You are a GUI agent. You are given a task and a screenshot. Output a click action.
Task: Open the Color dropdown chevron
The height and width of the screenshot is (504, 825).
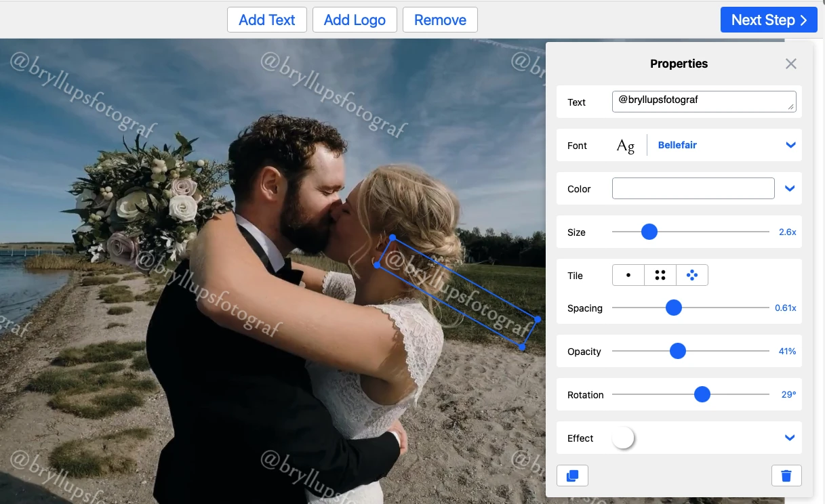790,188
